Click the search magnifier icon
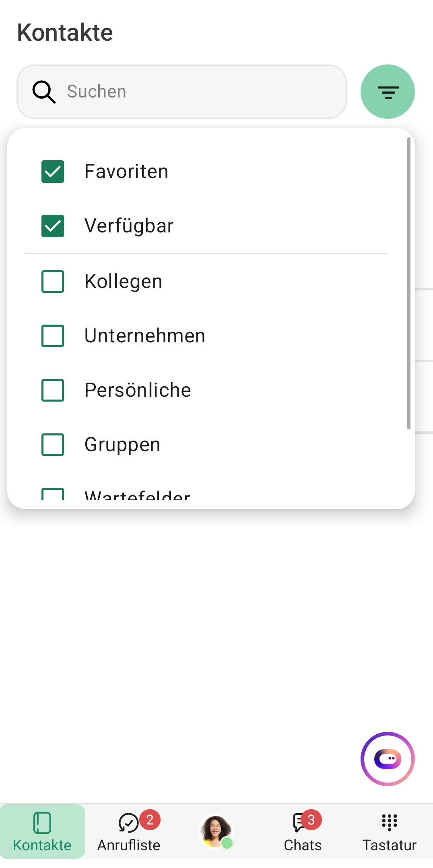Viewport: 433px width, 868px height. pyautogui.click(x=43, y=92)
